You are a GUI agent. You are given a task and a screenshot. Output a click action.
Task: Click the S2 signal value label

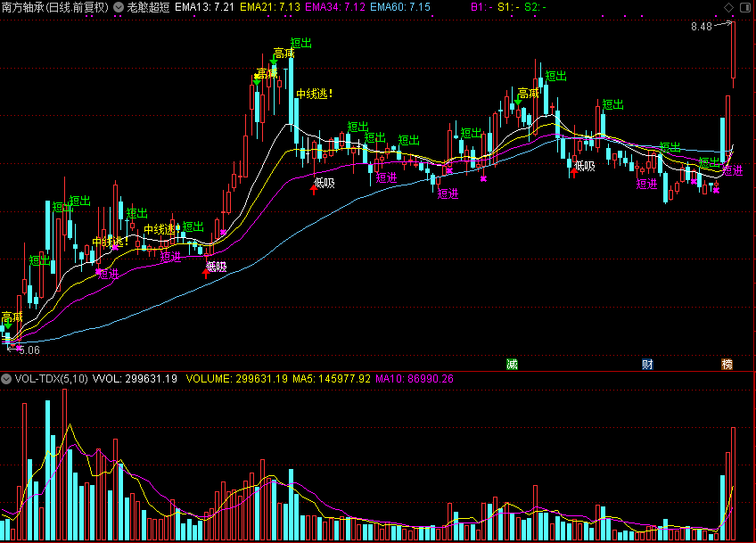pyautogui.click(x=535, y=7)
